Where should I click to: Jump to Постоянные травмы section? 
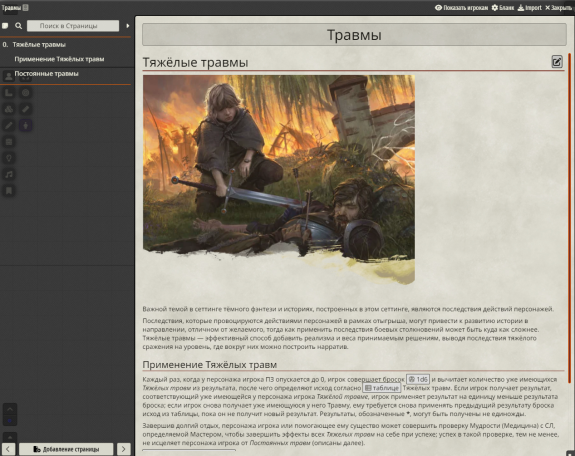47,73
